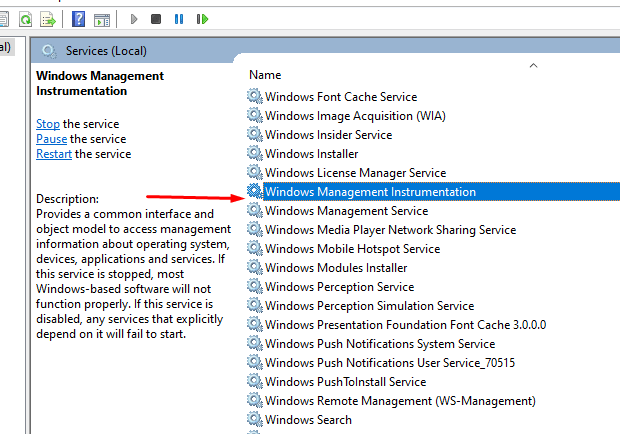
Task: Open Help from the toolbar
Action: point(79,19)
